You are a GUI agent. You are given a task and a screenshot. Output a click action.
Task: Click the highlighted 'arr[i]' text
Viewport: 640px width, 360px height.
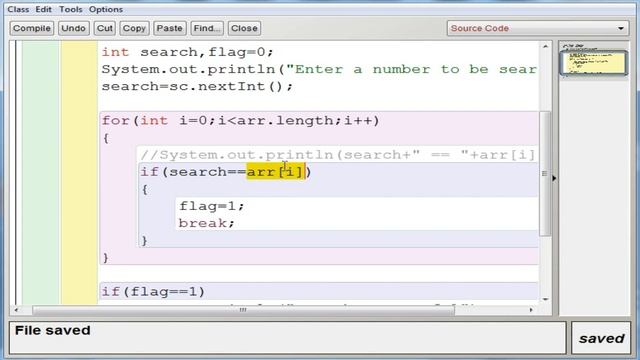click(276, 172)
